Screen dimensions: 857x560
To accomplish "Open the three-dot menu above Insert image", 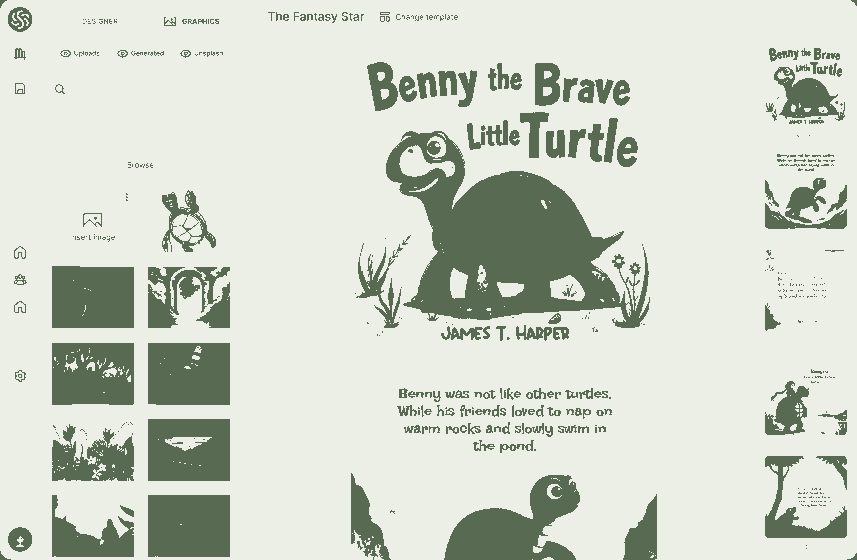I will (x=127, y=197).
